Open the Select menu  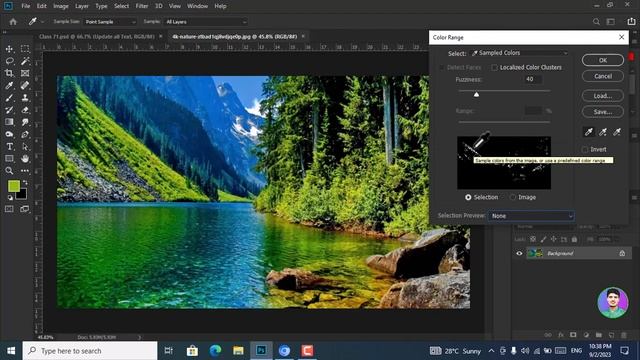pyautogui.click(x=121, y=6)
